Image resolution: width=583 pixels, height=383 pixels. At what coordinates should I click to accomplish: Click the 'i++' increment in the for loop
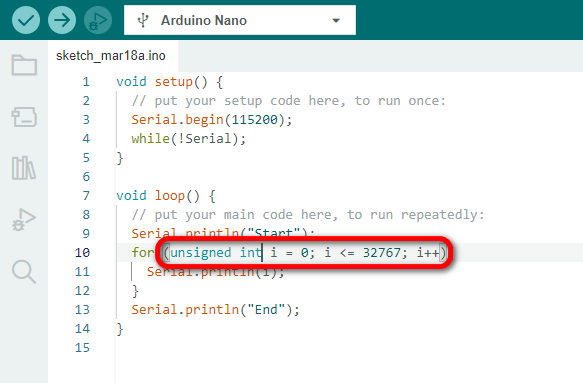(x=428, y=253)
